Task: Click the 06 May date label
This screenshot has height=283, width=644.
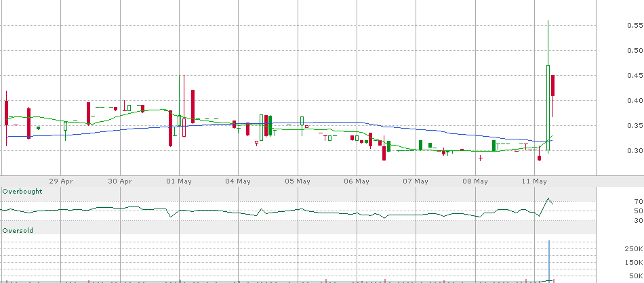Action: 357,181
